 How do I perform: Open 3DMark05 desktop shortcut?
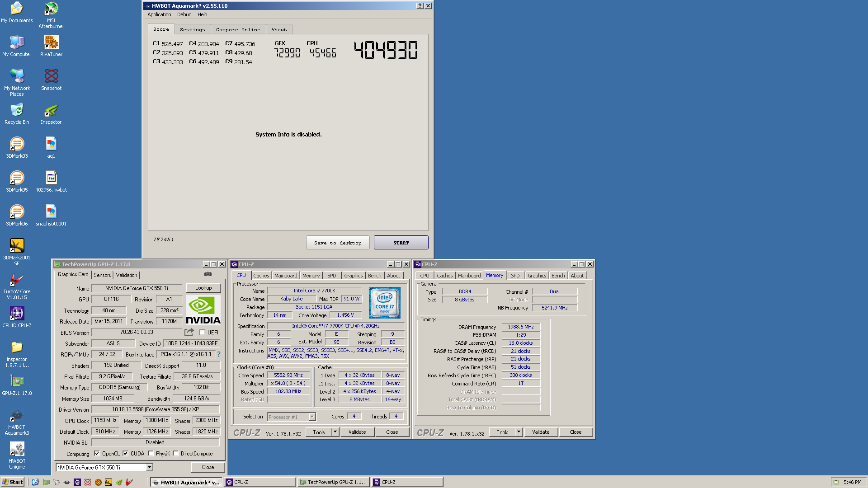click(x=17, y=181)
